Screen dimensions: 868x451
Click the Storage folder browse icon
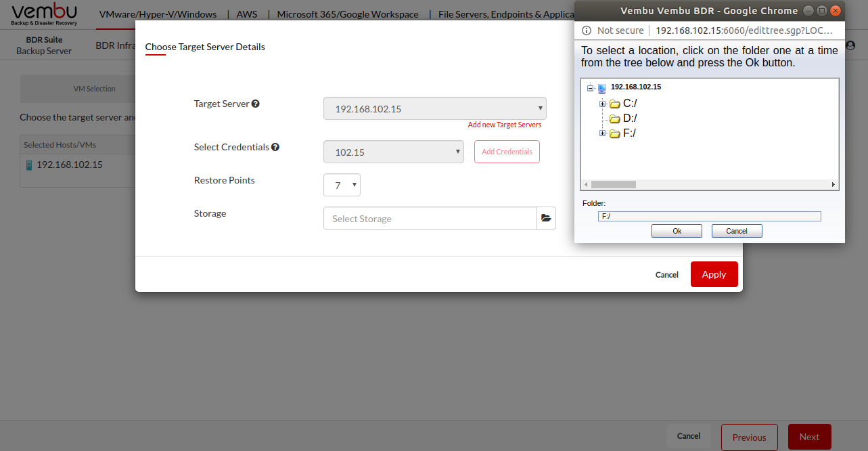click(x=546, y=218)
